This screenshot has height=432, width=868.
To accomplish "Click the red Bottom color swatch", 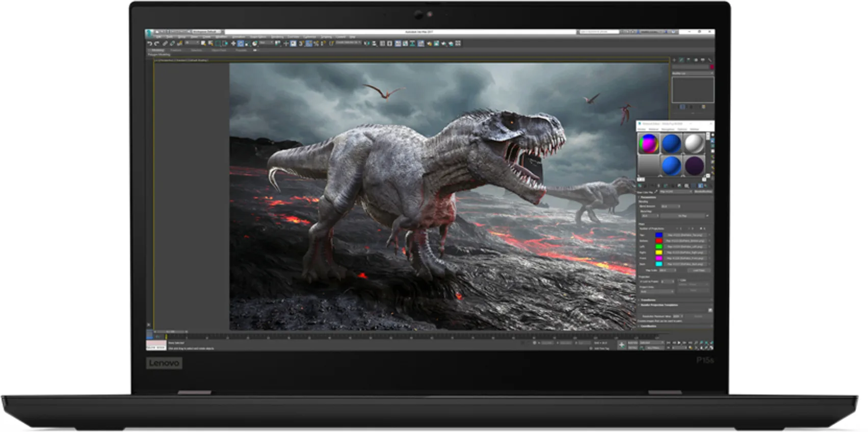I will coord(659,241).
